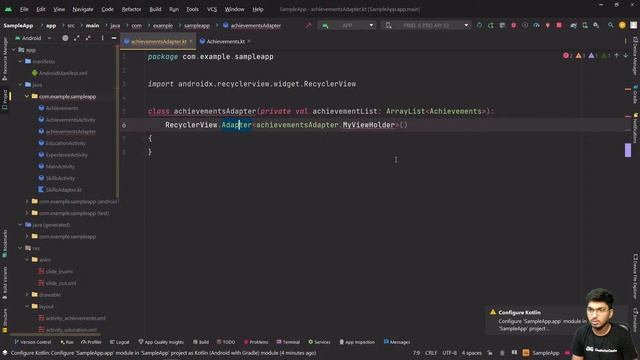Select AndroidManifest.xml in project tree
The image size is (640, 360).
click(x=60, y=73)
